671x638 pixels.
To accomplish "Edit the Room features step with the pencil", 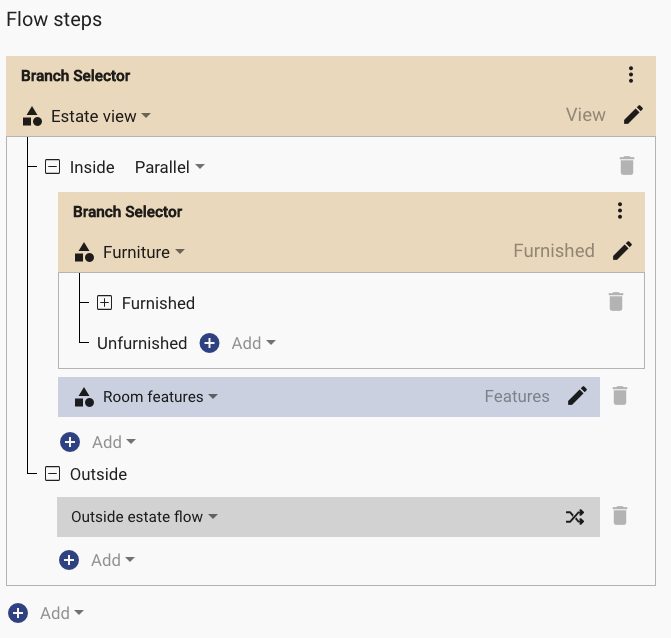I will [577, 396].
